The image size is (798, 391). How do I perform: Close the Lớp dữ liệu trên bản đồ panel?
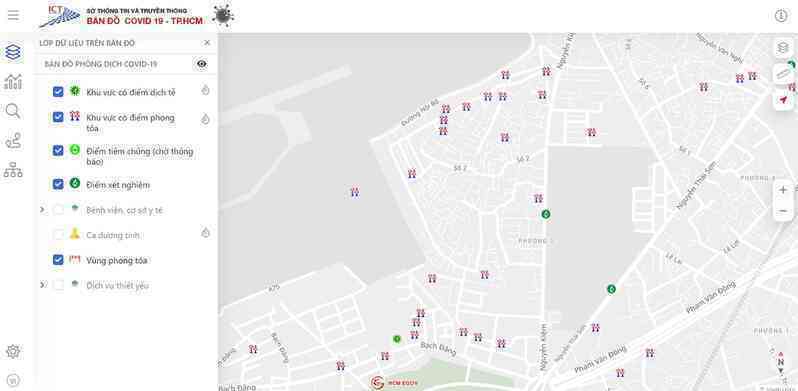tap(207, 43)
